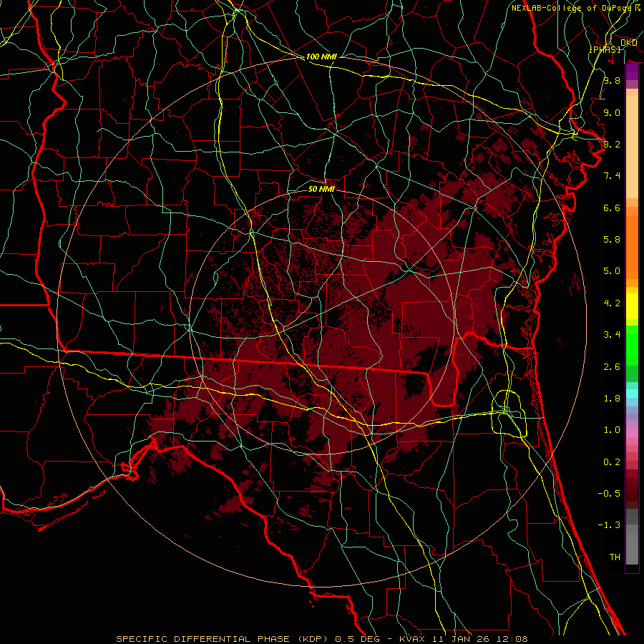Click the 2.6 value on the color scale
The width and height of the screenshot is (644, 644).
point(612,367)
